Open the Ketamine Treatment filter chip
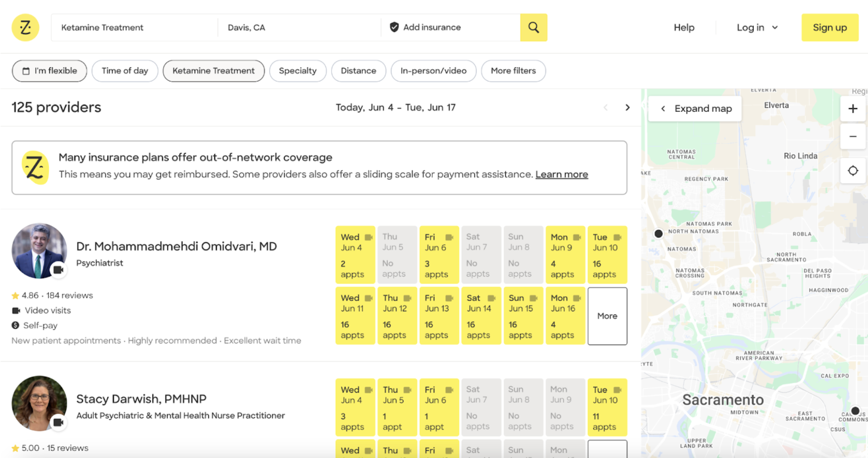 (214, 71)
